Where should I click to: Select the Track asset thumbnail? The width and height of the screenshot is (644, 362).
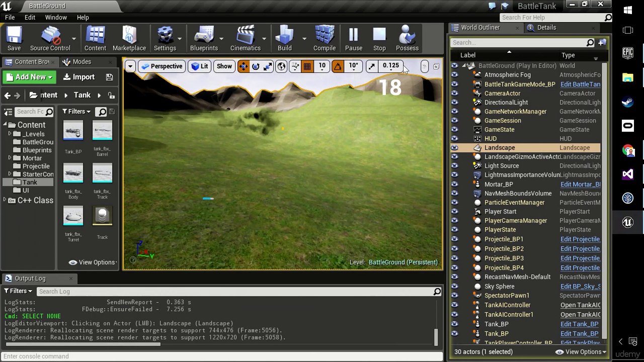click(x=102, y=217)
